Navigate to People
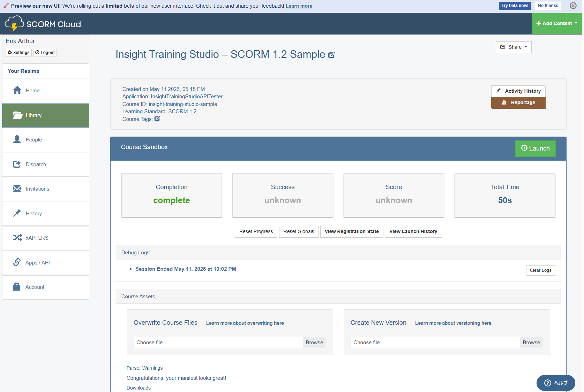Viewport: 584px width, 392px height. click(x=46, y=140)
